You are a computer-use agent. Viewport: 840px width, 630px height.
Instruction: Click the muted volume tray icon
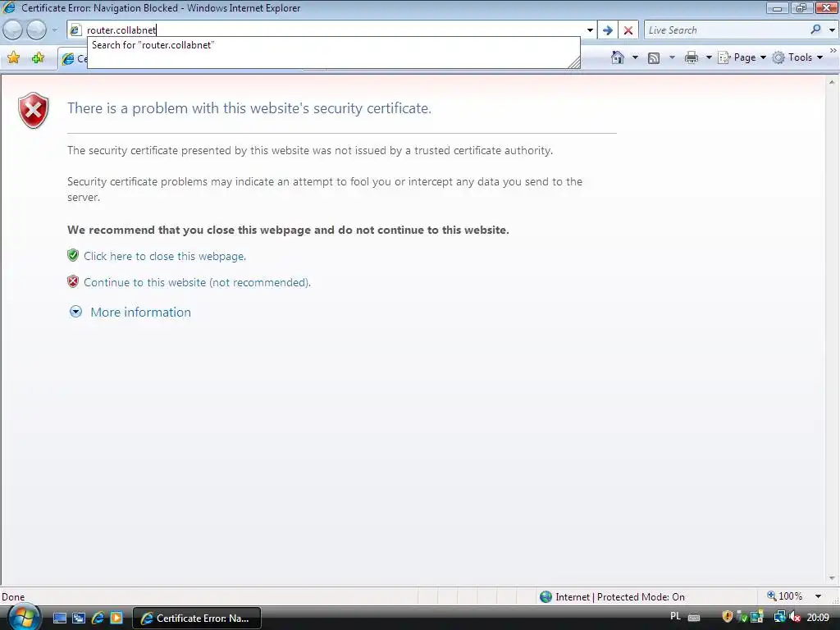pyautogui.click(x=795, y=617)
